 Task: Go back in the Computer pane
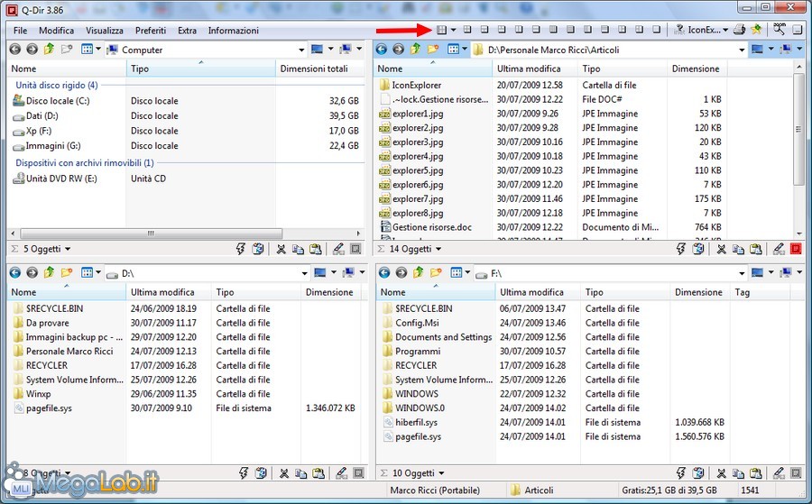point(15,50)
